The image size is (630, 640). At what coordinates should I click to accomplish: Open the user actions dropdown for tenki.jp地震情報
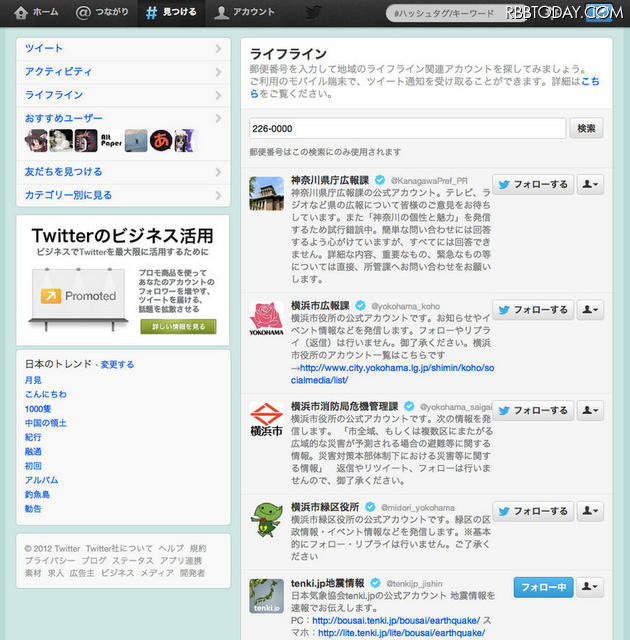pyautogui.click(x=590, y=587)
